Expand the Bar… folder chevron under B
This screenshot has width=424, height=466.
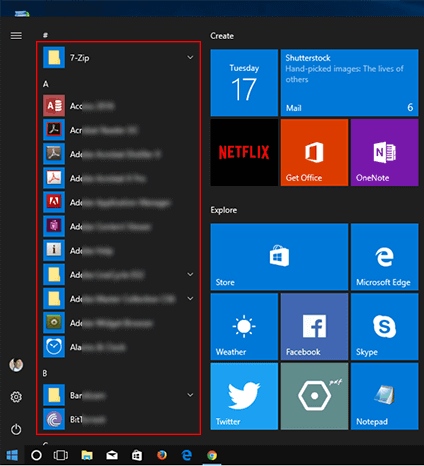point(190,395)
